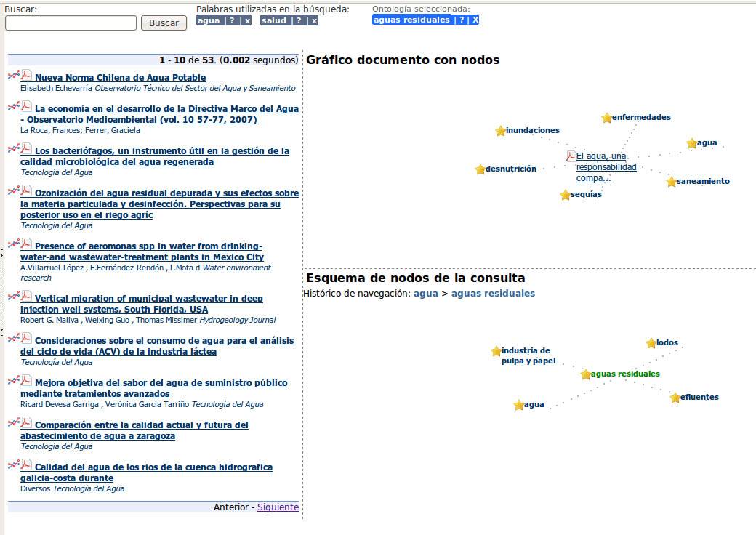
Task: Open PDF icon of Calidad del agua de los rios
Action: pos(26,465)
